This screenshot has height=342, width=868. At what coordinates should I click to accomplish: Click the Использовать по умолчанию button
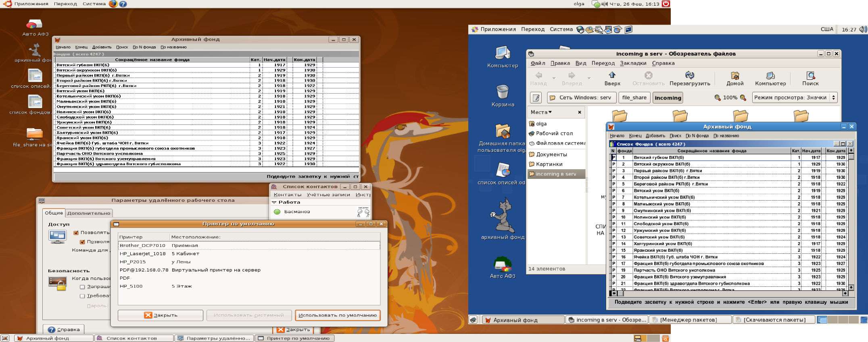coord(337,315)
